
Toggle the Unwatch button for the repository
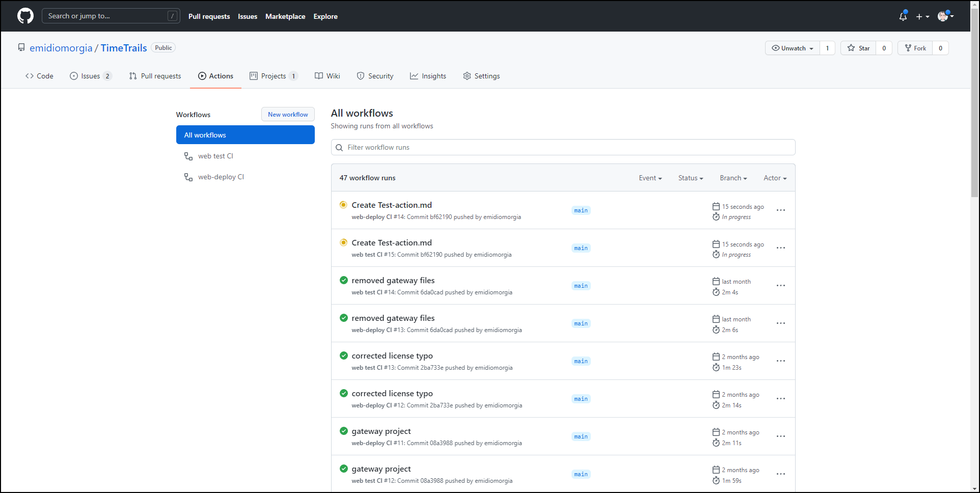(x=793, y=48)
